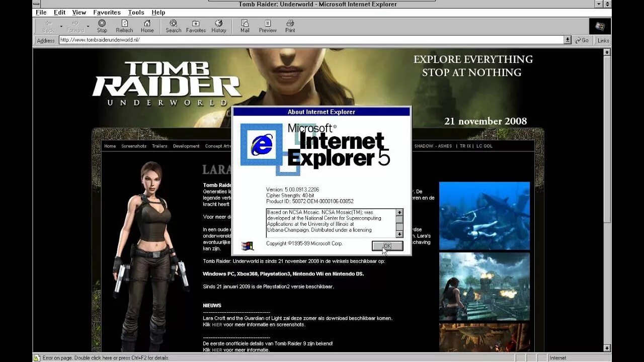Image resolution: width=644 pixels, height=362 pixels.
Task: Open the Trailers navigation link
Action: (159, 146)
